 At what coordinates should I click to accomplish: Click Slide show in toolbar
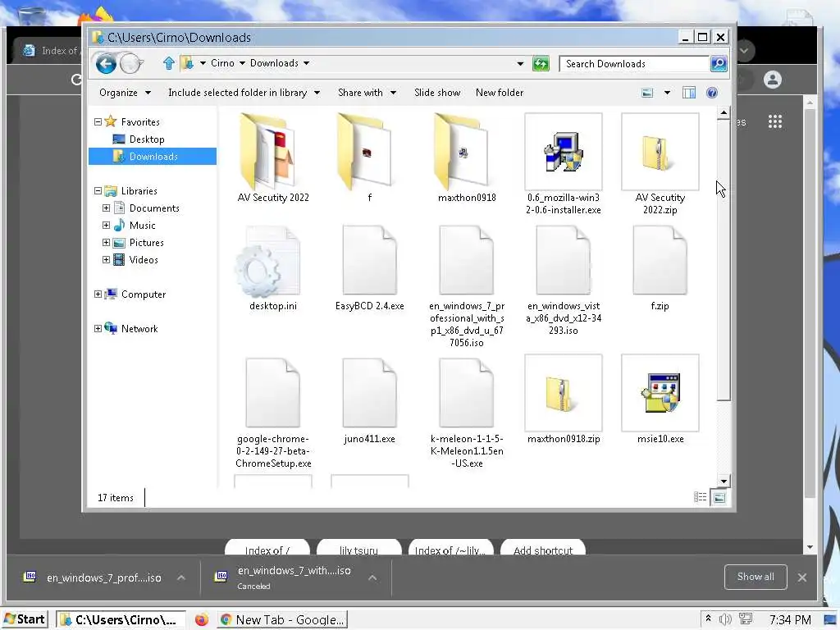pyautogui.click(x=437, y=93)
